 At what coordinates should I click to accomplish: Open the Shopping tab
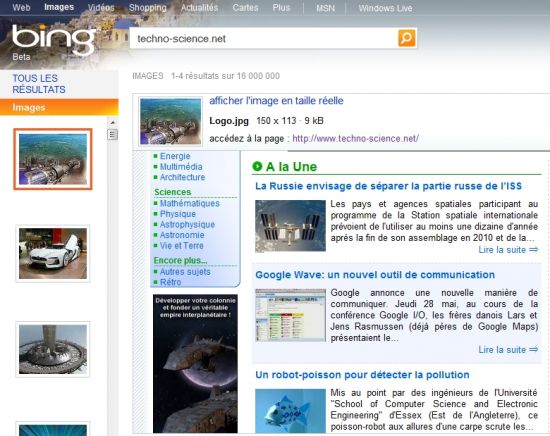pyautogui.click(x=148, y=7)
